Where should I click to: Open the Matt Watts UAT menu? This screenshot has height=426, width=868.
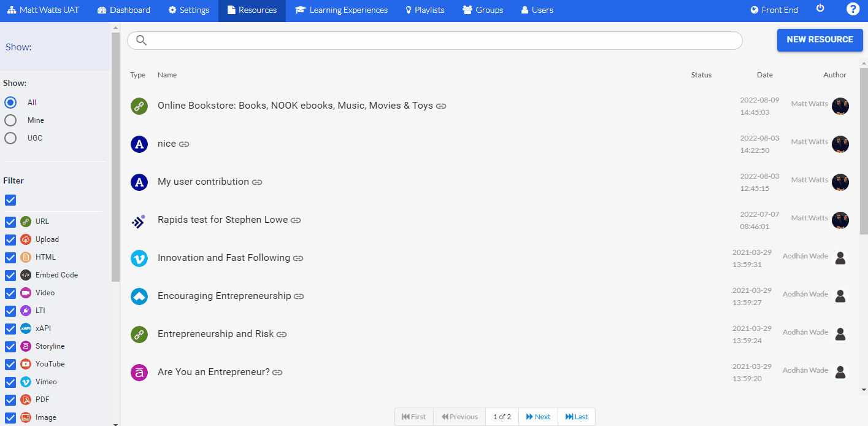tap(43, 10)
